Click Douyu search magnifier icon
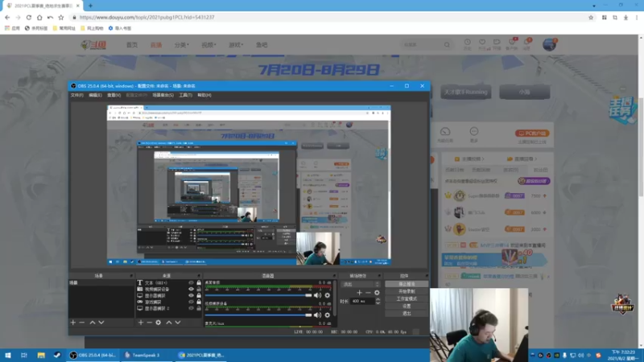This screenshot has width=644, height=362. [x=447, y=45]
